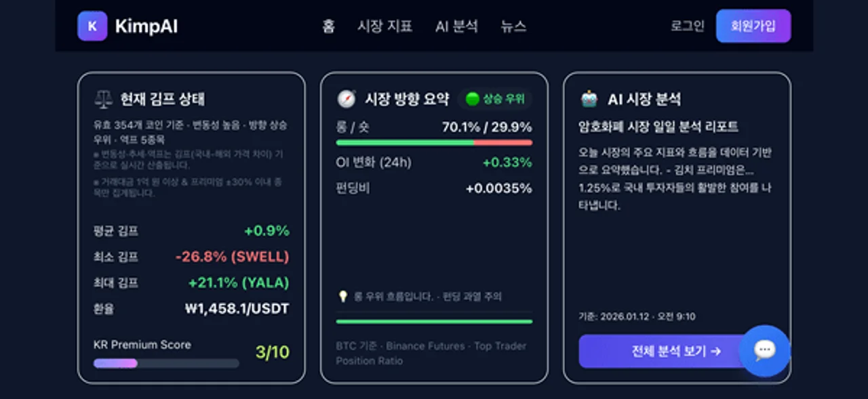The width and height of the screenshot is (868, 399).
Task: Click the compass icon beside 시장 방향 요약
Action: pyautogui.click(x=346, y=99)
